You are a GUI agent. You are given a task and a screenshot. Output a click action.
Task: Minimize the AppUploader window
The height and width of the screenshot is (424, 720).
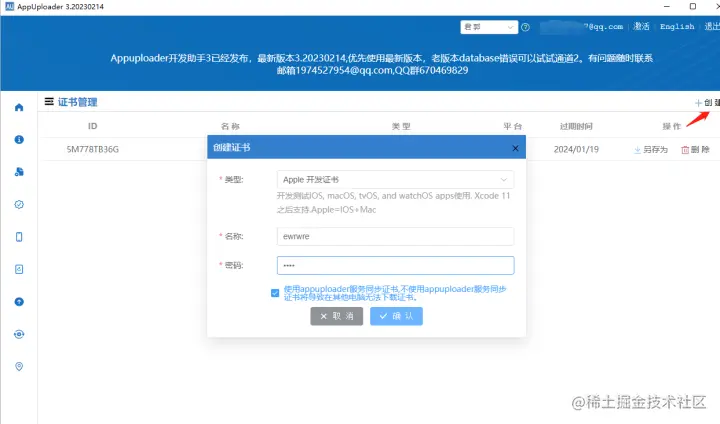(667, 6)
